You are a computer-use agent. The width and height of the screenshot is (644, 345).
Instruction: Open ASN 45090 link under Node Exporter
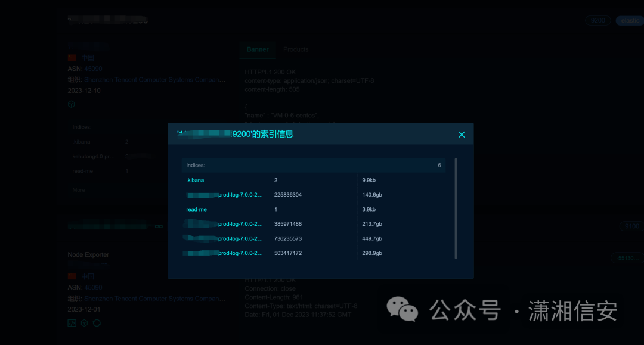tap(93, 288)
